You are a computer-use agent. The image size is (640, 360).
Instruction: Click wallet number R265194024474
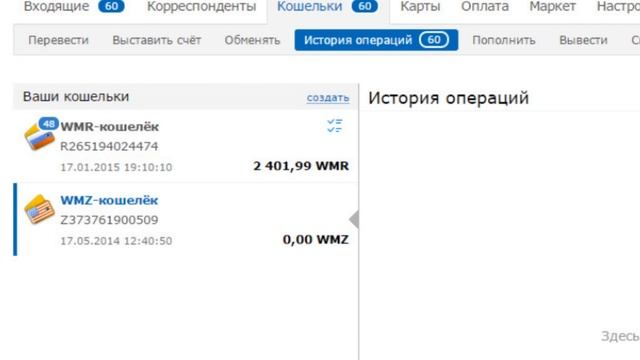click(x=109, y=146)
